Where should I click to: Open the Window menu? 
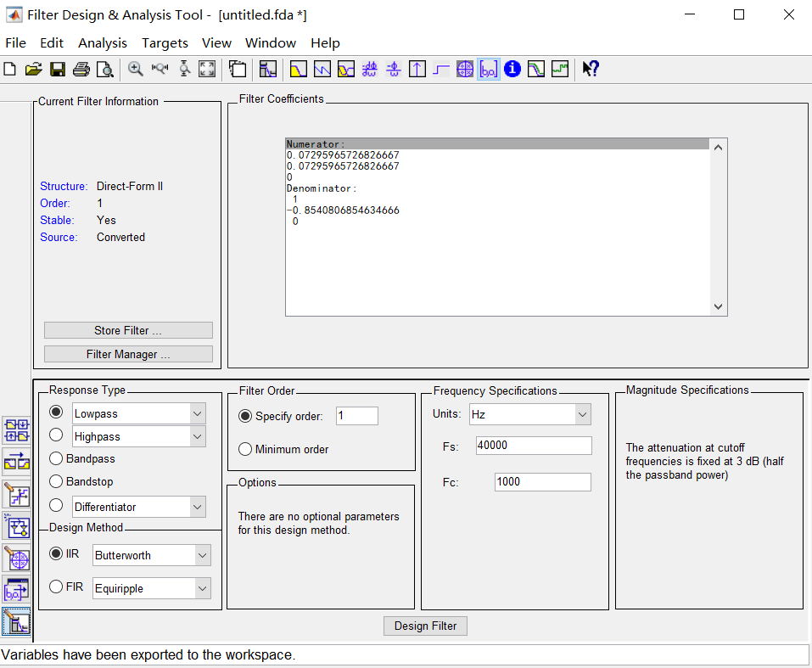coord(271,43)
